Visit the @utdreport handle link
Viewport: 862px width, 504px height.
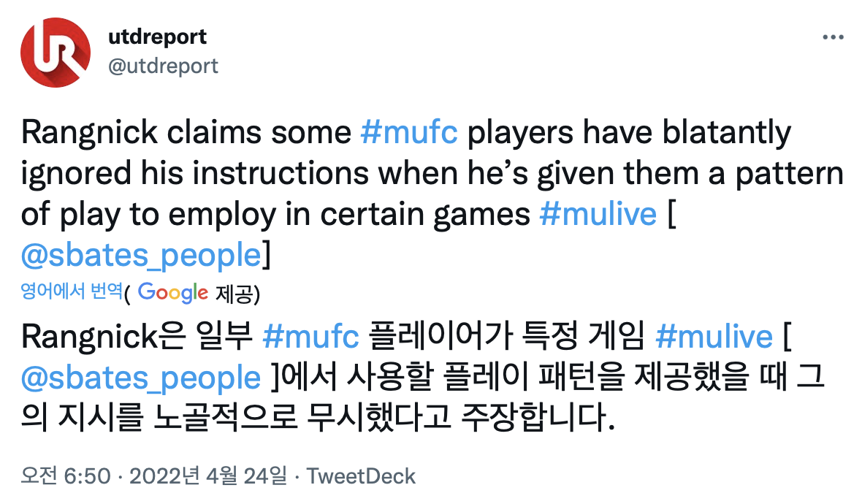tap(163, 66)
